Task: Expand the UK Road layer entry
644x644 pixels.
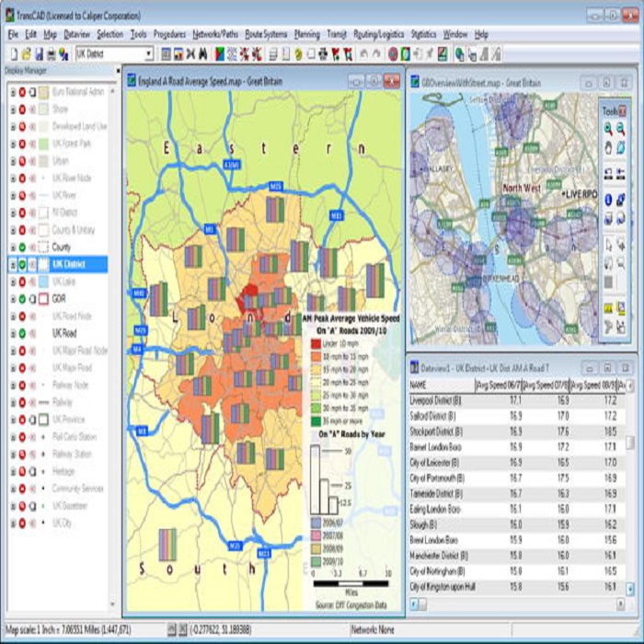Action: pyautogui.click(x=13, y=333)
